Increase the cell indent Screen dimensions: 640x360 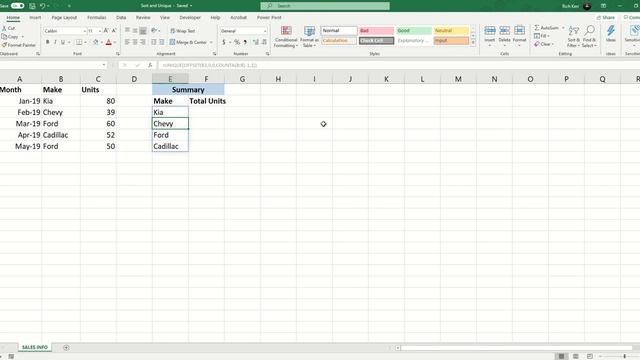(162, 42)
